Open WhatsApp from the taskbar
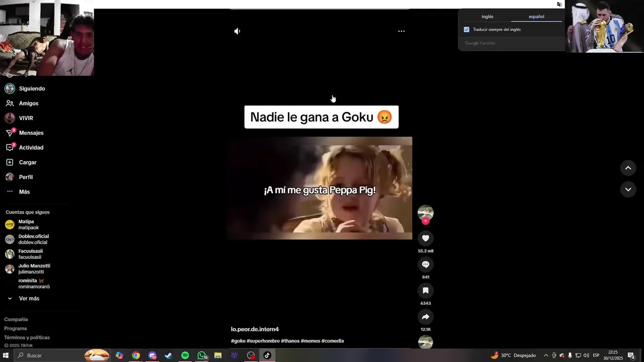This screenshot has width=644, height=362. (202, 355)
